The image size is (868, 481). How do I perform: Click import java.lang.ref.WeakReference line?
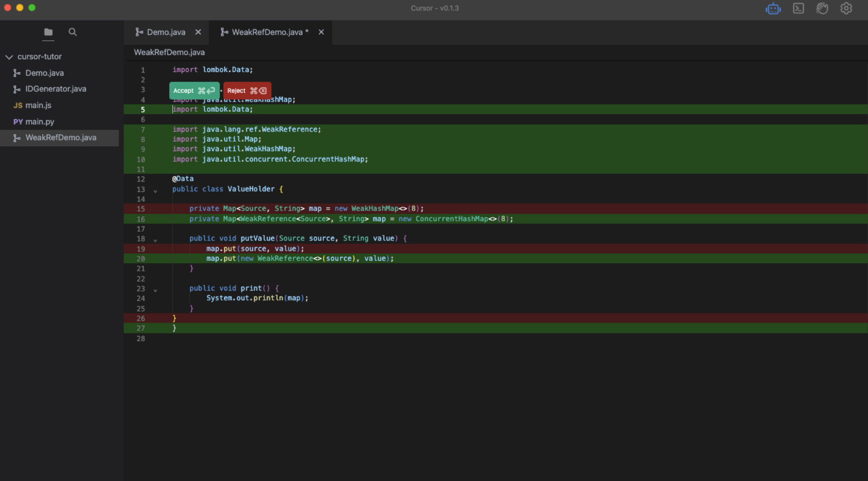247,130
